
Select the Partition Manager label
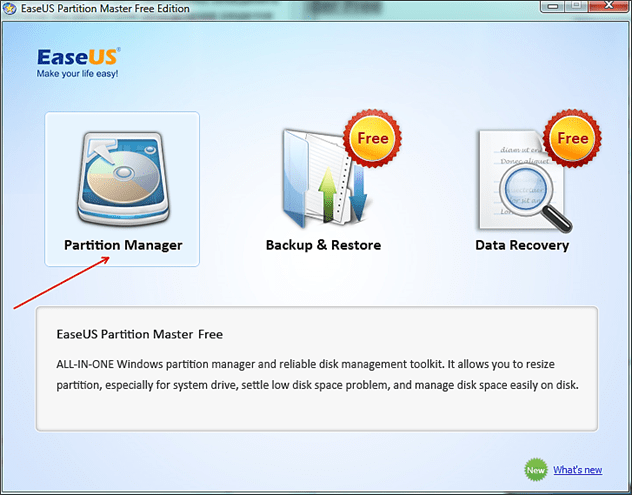tap(123, 245)
